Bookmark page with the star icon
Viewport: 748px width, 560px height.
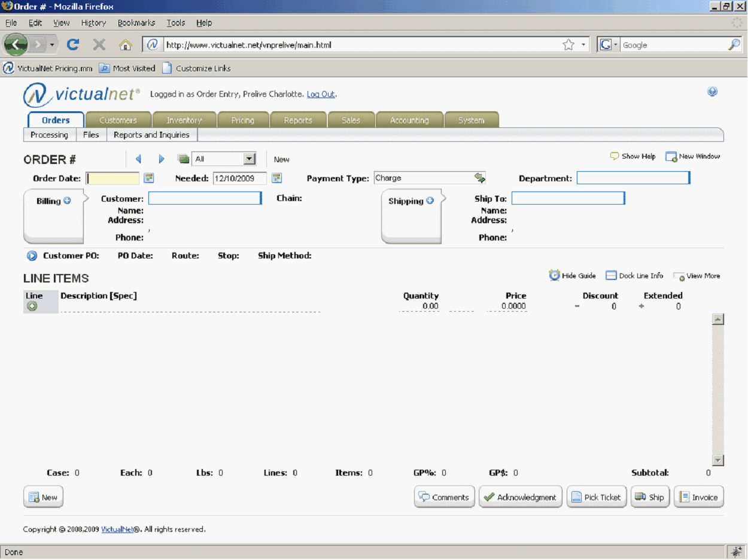coord(568,45)
